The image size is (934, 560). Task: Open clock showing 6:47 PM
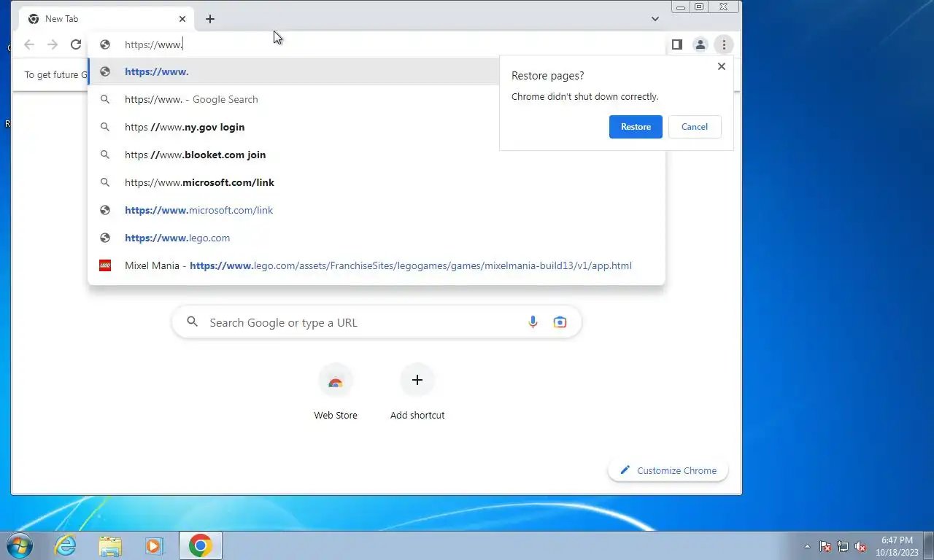[x=897, y=546]
